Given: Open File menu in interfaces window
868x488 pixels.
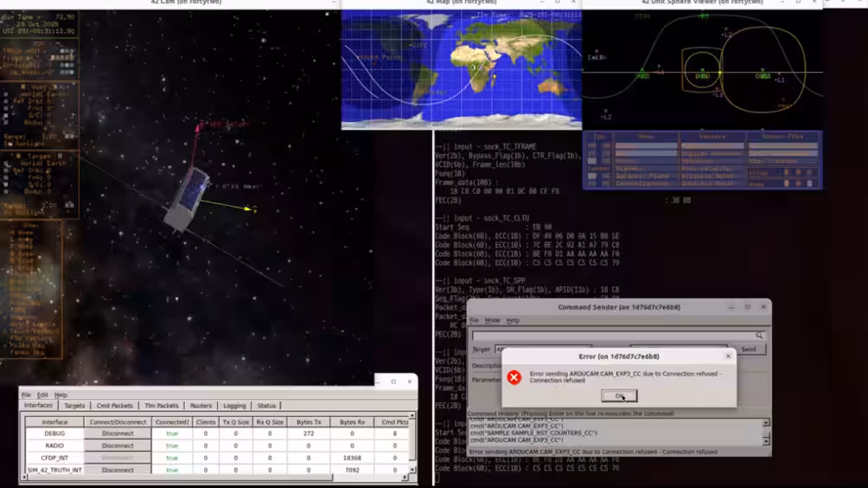Looking at the screenshot, I should [26, 395].
